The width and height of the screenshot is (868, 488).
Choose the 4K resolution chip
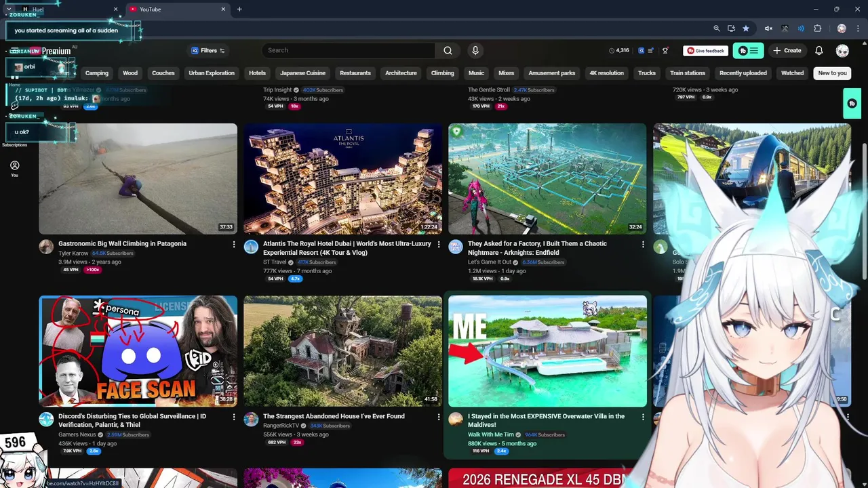click(606, 73)
